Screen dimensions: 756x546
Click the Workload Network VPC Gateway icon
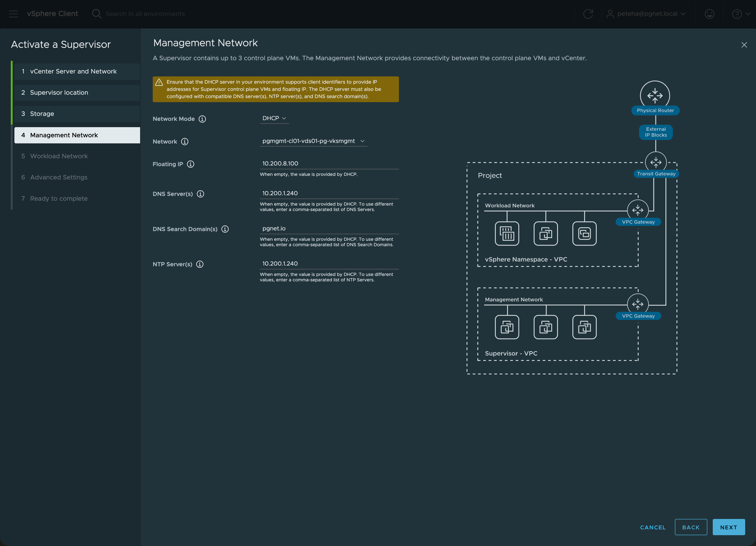tap(638, 210)
